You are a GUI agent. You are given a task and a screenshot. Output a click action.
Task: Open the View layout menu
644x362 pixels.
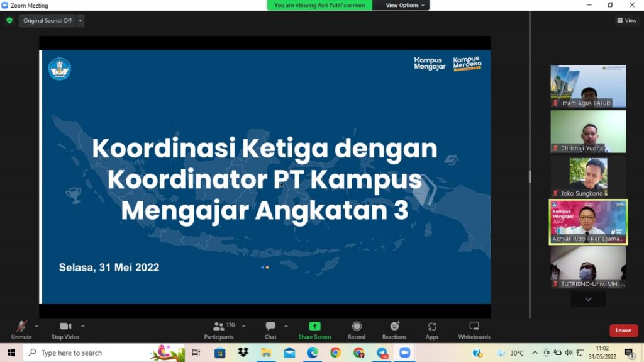pyautogui.click(x=627, y=21)
